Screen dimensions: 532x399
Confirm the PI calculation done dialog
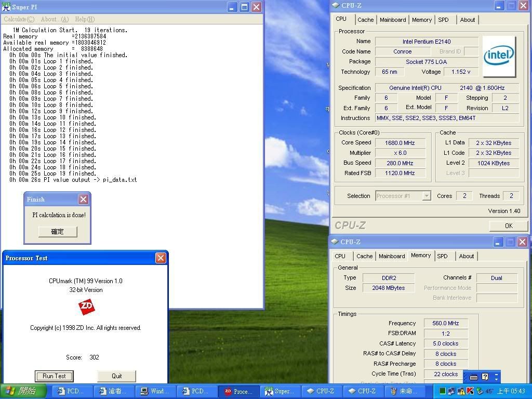57,232
